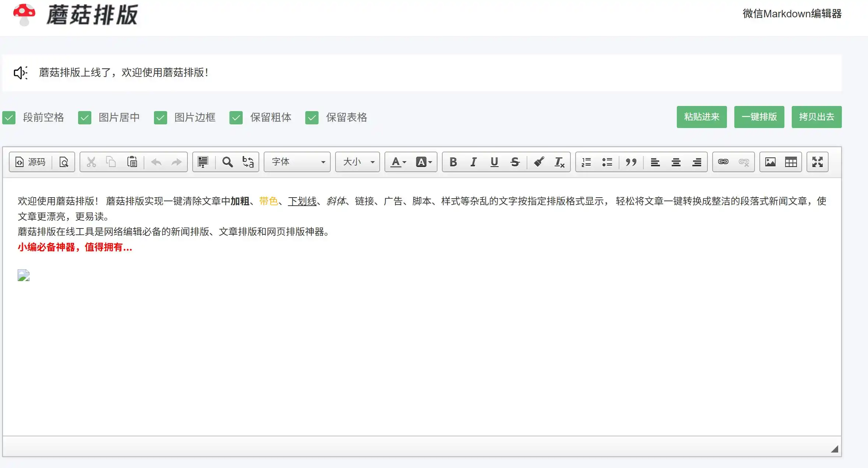
Task: Toggle the 段前空格 checkbox
Action: point(9,118)
